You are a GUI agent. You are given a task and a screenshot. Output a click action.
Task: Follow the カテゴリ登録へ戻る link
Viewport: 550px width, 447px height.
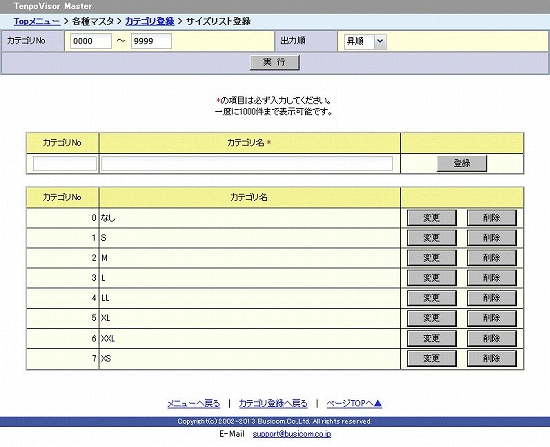coord(273,404)
